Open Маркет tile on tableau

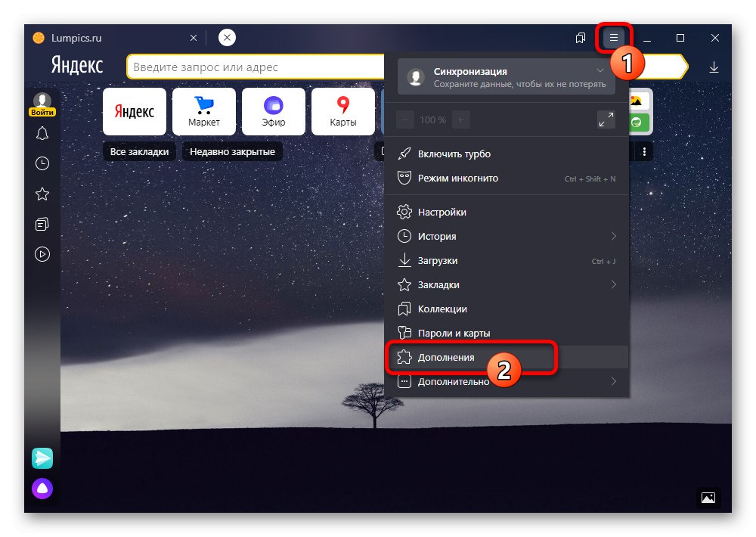tap(204, 111)
